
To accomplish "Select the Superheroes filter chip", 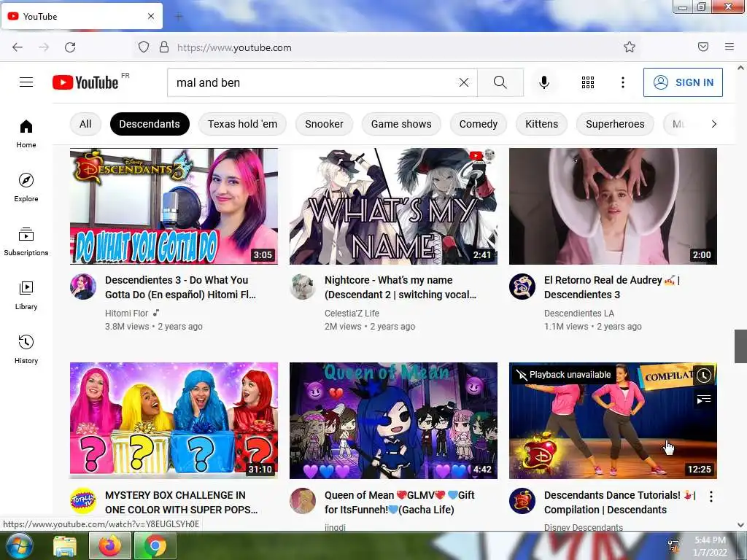I will 615,124.
